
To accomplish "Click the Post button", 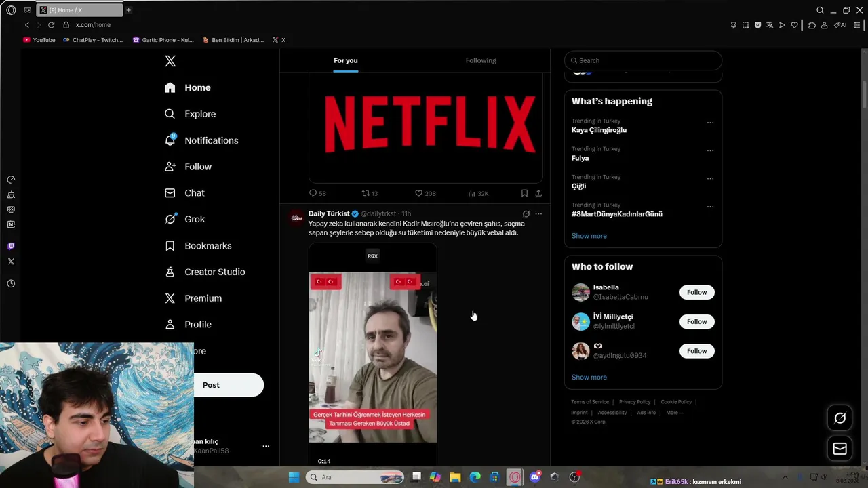I will point(229,385).
